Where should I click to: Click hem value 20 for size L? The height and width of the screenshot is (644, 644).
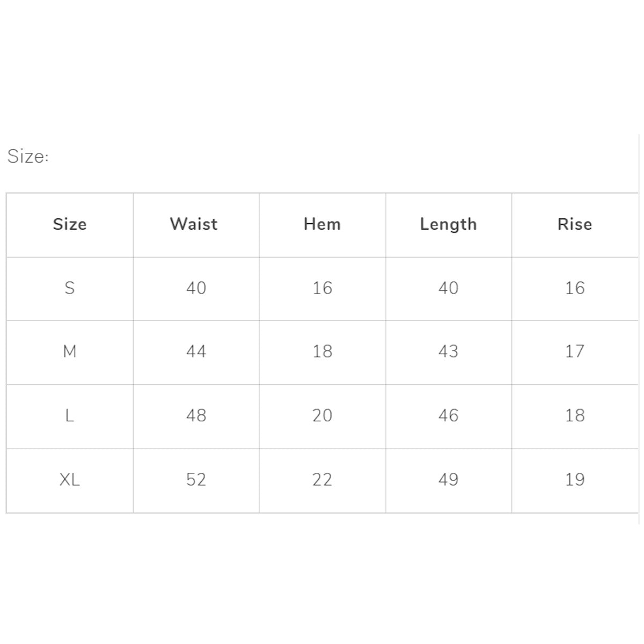pos(322,415)
